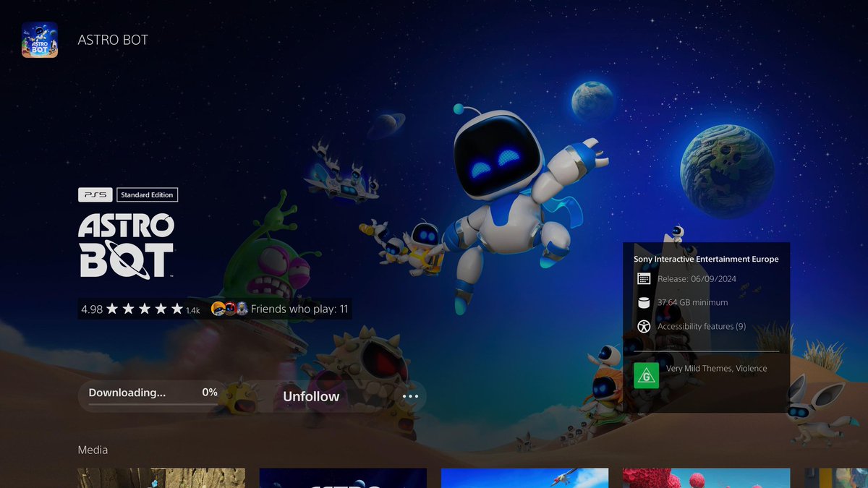This screenshot has height=488, width=868.
Task: Click the storage size disk icon
Action: (x=644, y=302)
